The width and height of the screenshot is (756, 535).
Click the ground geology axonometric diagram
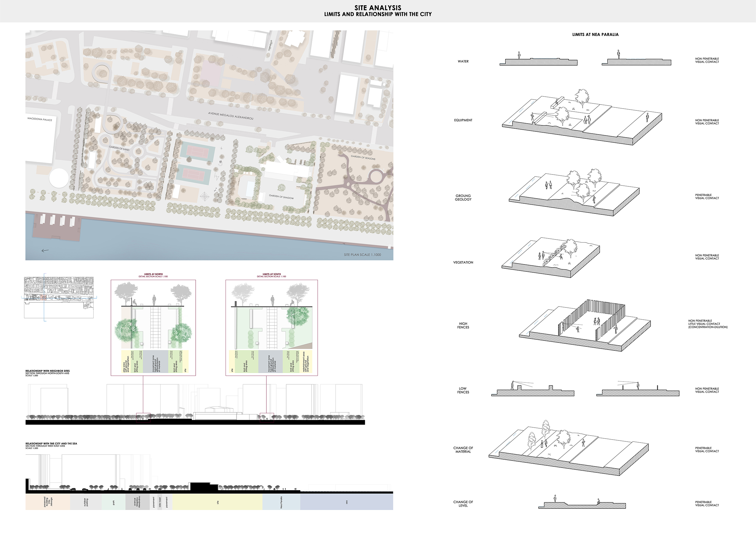pos(574,193)
